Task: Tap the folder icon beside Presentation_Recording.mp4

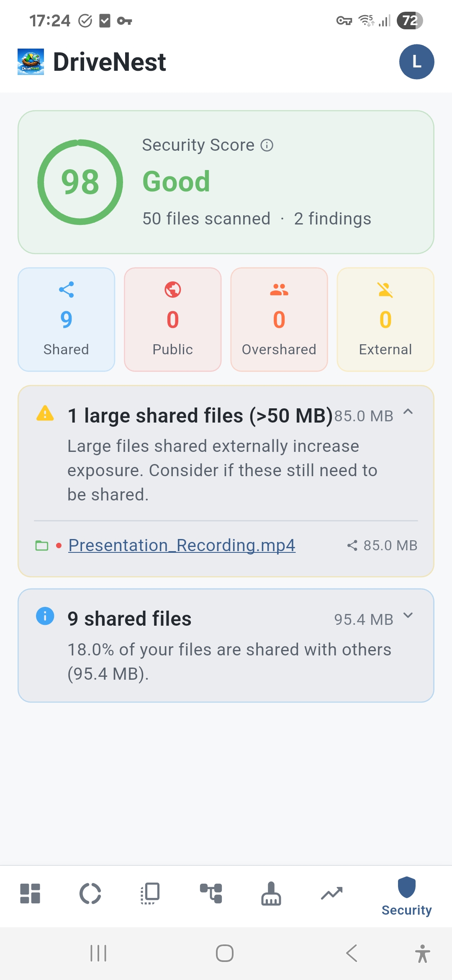Action: point(42,546)
